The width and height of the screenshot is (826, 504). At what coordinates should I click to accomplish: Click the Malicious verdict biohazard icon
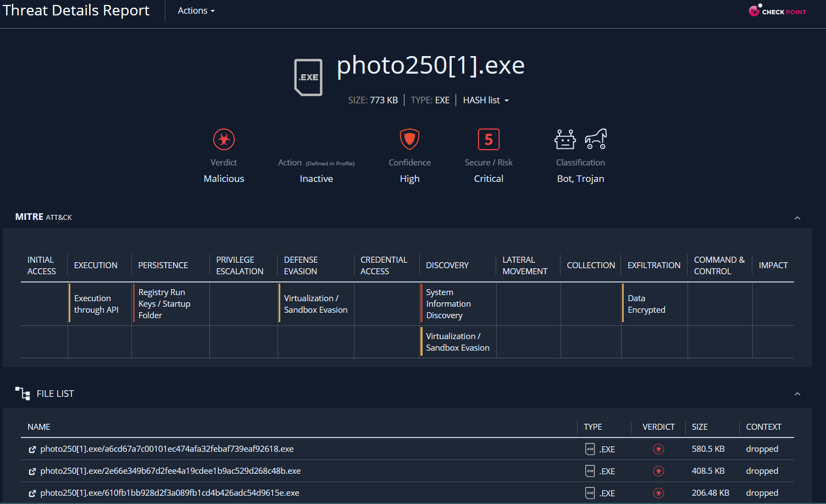coord(224,140)
